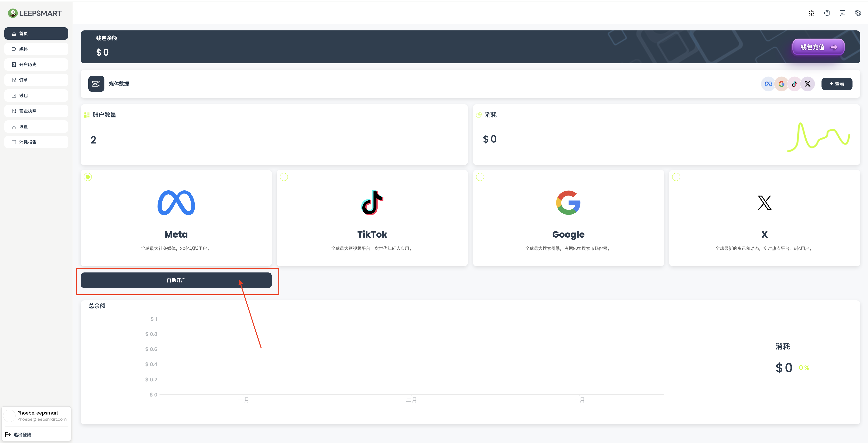Open the help question mark icon
Image resolution: width=868 pixels, height=443 pixels.
827,13
